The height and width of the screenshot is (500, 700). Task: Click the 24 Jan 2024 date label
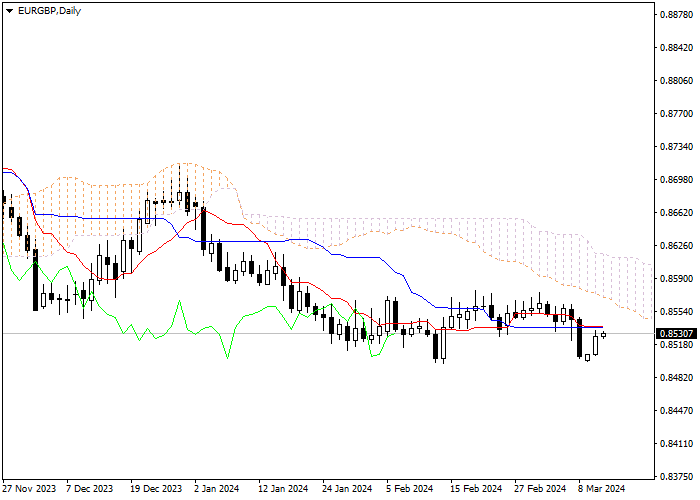click(x=347, y=489)
